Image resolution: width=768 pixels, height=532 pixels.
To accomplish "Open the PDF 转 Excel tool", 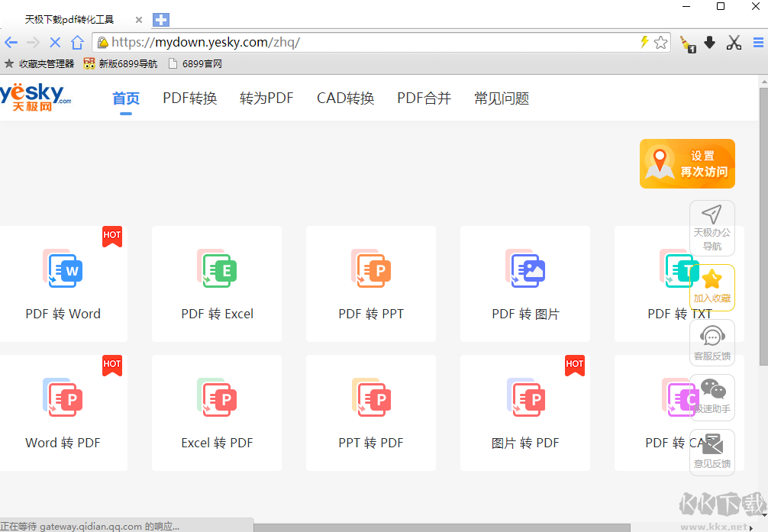I will coord(217,269).
